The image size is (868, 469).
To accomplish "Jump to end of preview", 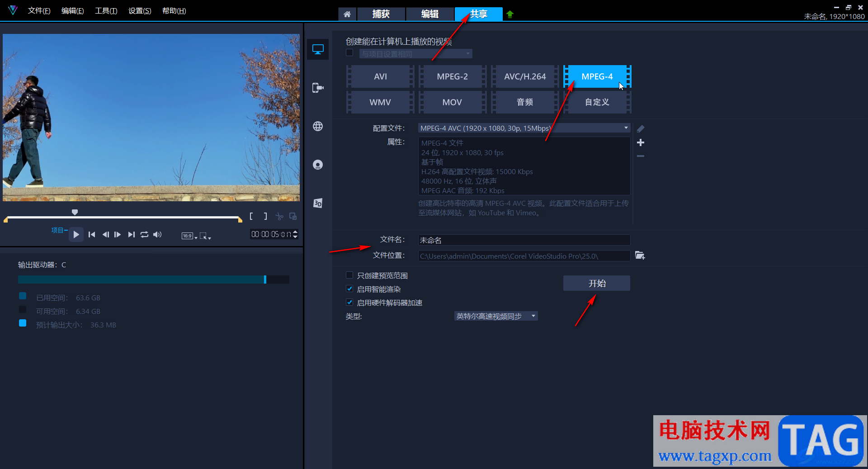I will click(132, 234).
